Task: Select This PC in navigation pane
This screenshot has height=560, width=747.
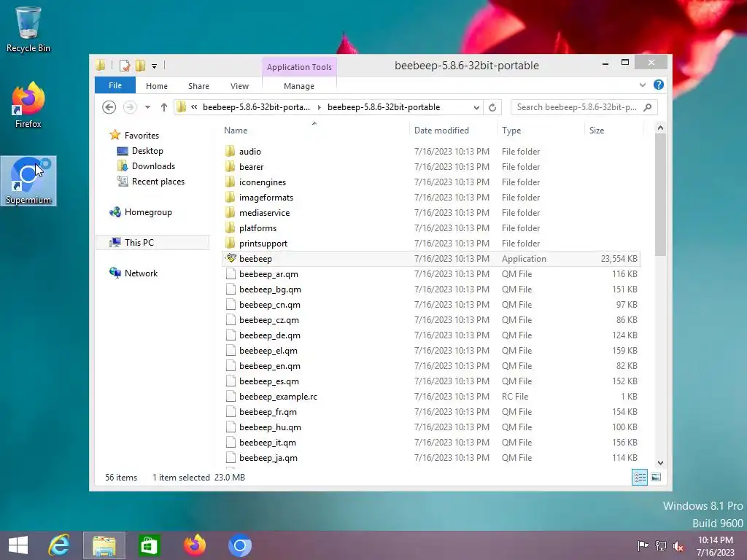Action: click(x=152, y=242)
